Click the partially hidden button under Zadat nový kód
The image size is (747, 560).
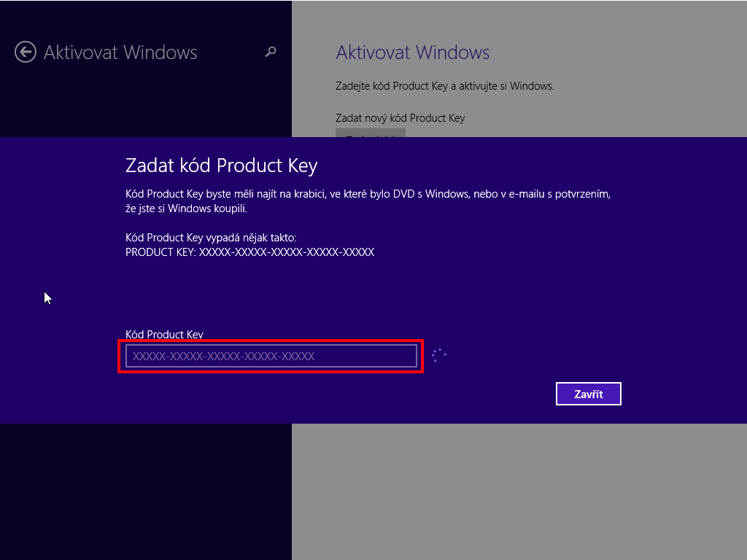point(370,133)
